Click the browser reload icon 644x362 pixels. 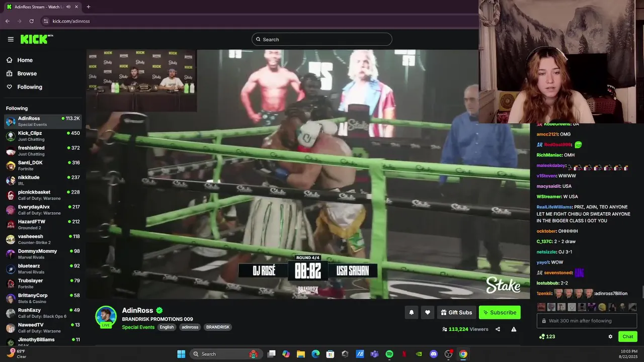click(31, 21)
